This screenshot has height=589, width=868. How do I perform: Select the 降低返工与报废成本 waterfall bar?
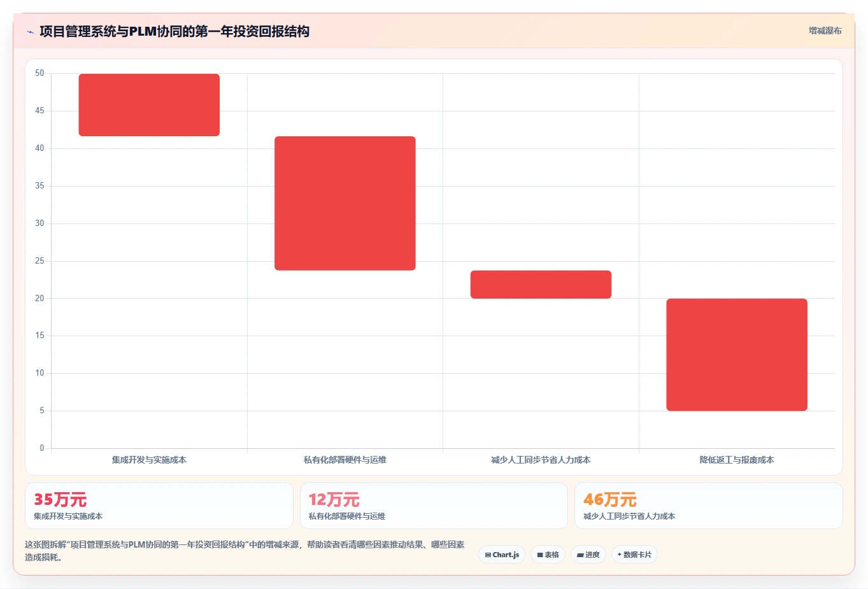pyautogui.click(x=737, y=355)
